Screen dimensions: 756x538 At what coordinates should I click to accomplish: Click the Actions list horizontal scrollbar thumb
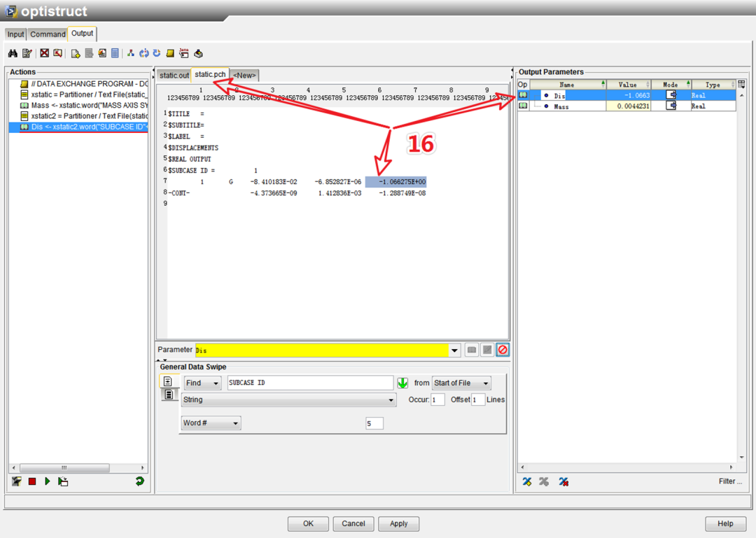click(64, 467)
